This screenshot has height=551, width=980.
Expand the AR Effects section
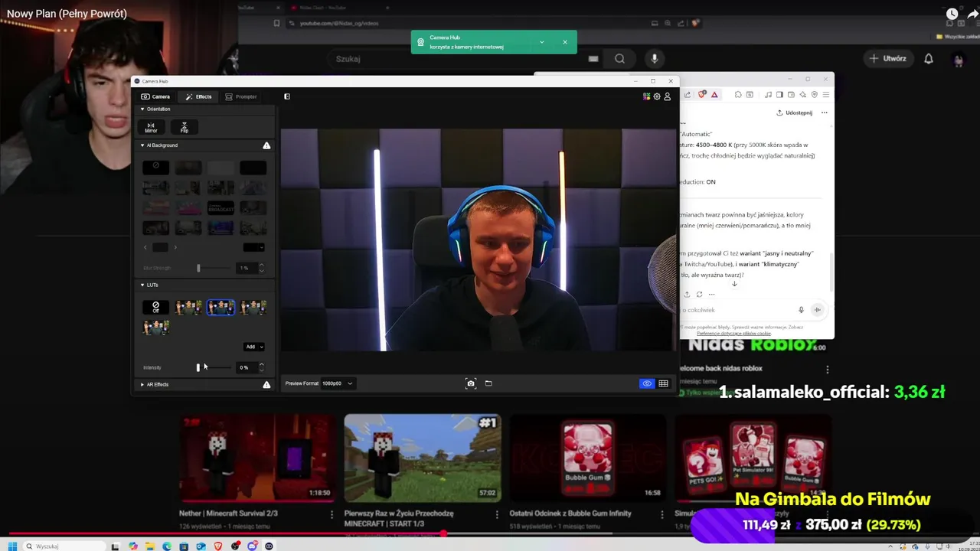[142, 384]
